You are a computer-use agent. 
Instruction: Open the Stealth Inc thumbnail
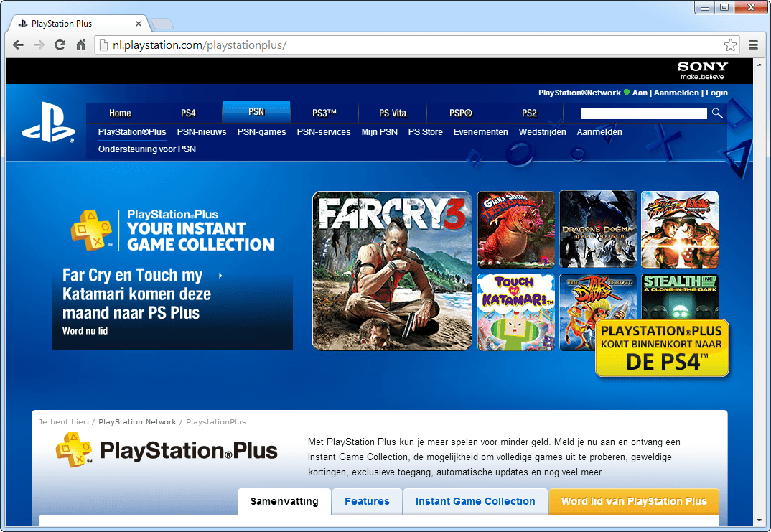680,297
